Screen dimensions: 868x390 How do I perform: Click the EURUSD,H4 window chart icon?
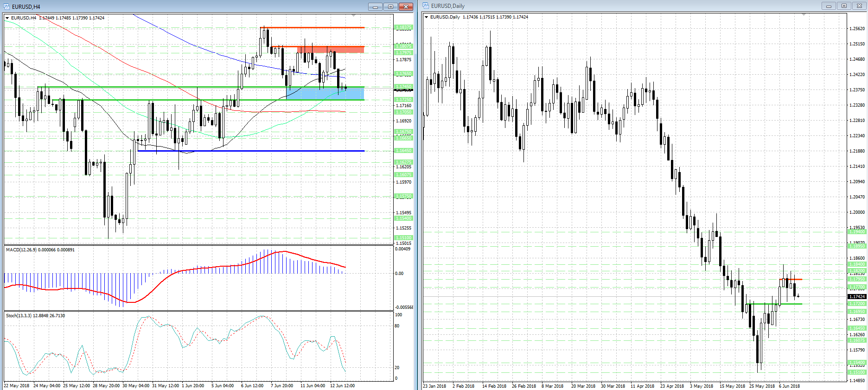[x=6, y=6]
